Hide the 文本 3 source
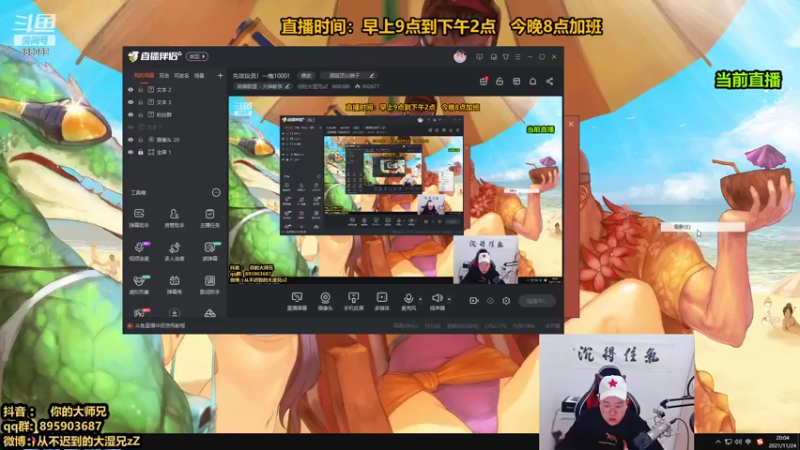The width and height of the screenshot is (800, 450). [x=131, y=102]
